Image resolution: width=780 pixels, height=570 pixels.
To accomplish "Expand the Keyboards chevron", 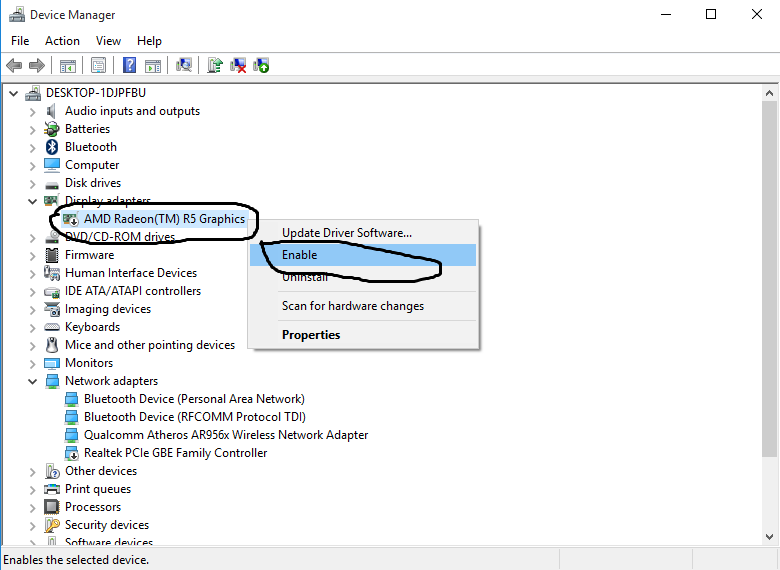I will (x=33, y=328).
